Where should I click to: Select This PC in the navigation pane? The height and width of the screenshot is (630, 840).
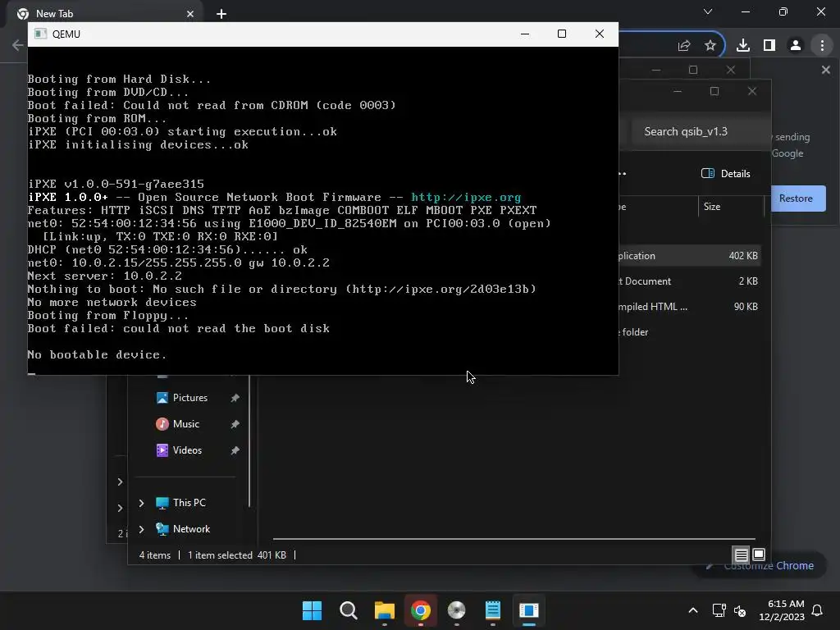pyautogui.click(x=189, y=503)
